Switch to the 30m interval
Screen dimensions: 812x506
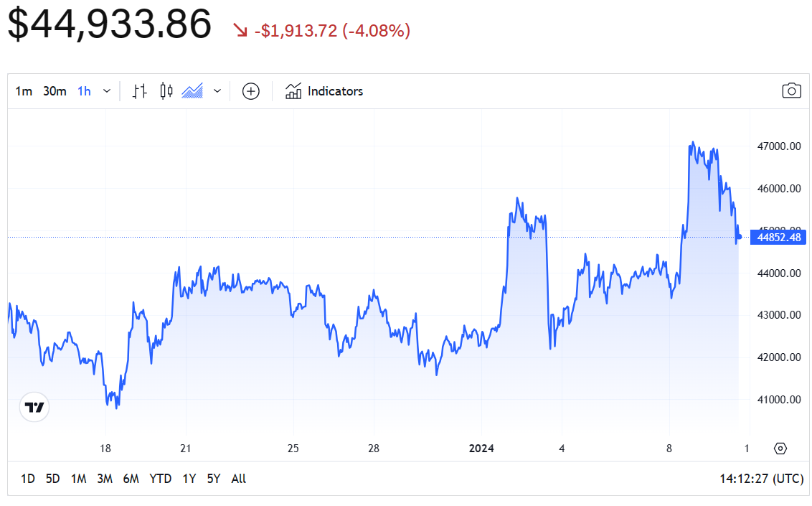[x=55, y=91]
